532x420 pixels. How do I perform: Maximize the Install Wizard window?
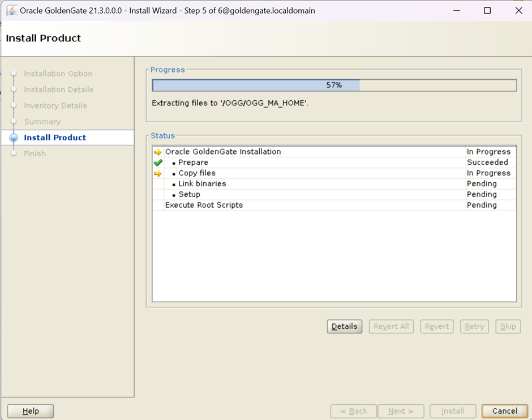pyautogui.click(x=487, y=11)
